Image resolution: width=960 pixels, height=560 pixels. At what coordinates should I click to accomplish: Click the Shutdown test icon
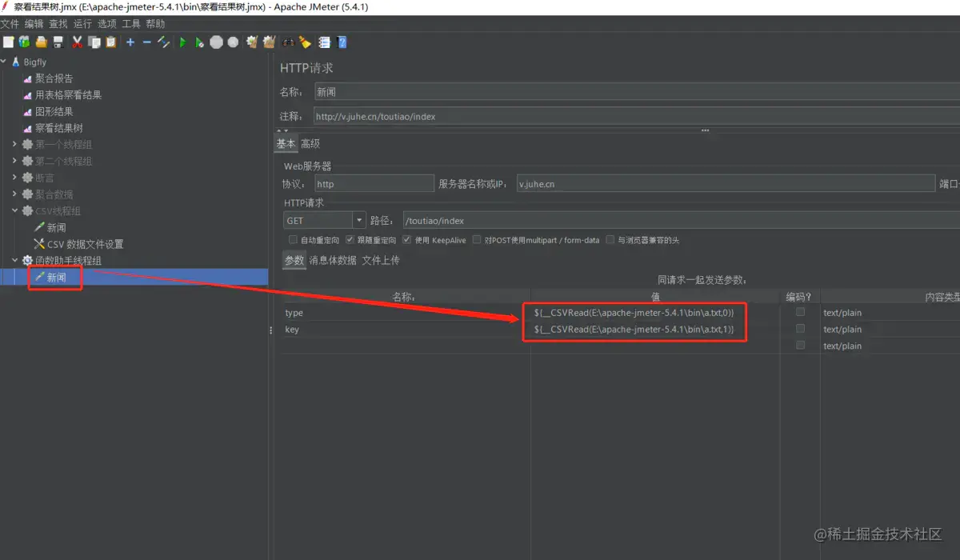(x=233, y=42)
